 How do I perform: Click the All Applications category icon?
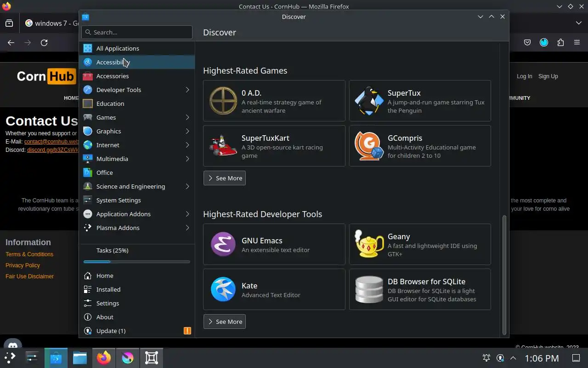88,48
